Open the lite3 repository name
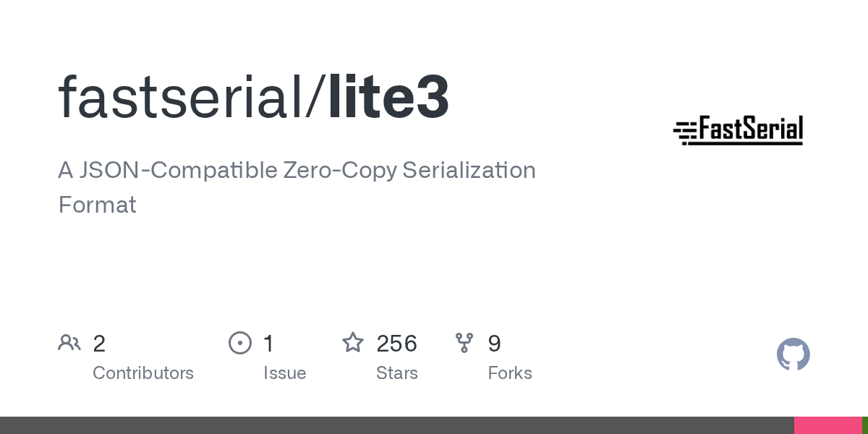 pyautogui.click(x=388, y=97)
